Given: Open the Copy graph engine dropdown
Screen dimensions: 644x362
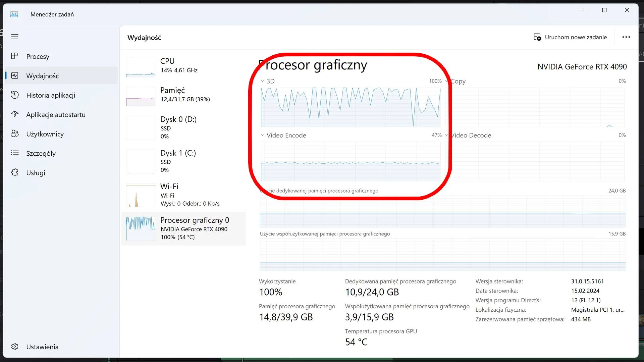Looking at the screenshot, I should coord(447,81).
